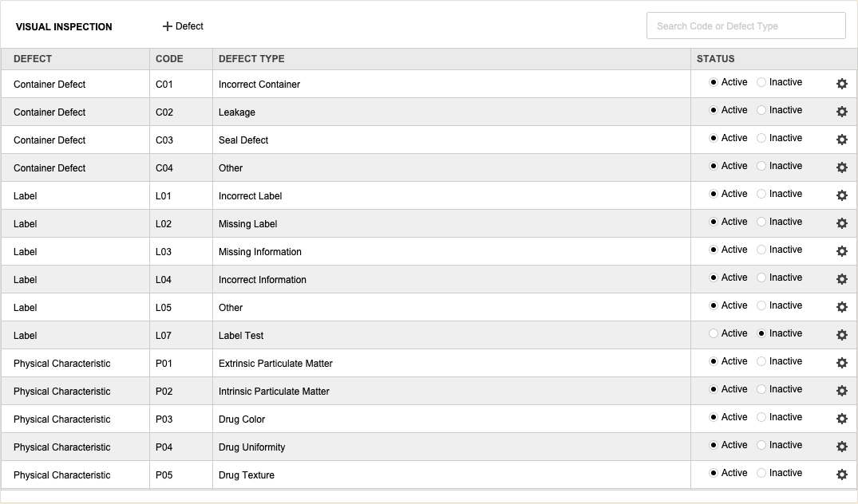Click gear icon for C02 Leakage row
858x504 pixels.
841,112
